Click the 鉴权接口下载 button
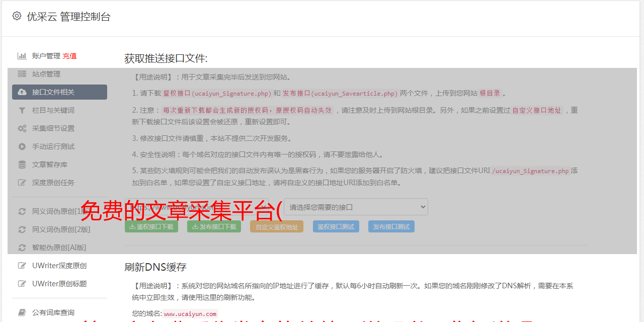 [151, 226]
